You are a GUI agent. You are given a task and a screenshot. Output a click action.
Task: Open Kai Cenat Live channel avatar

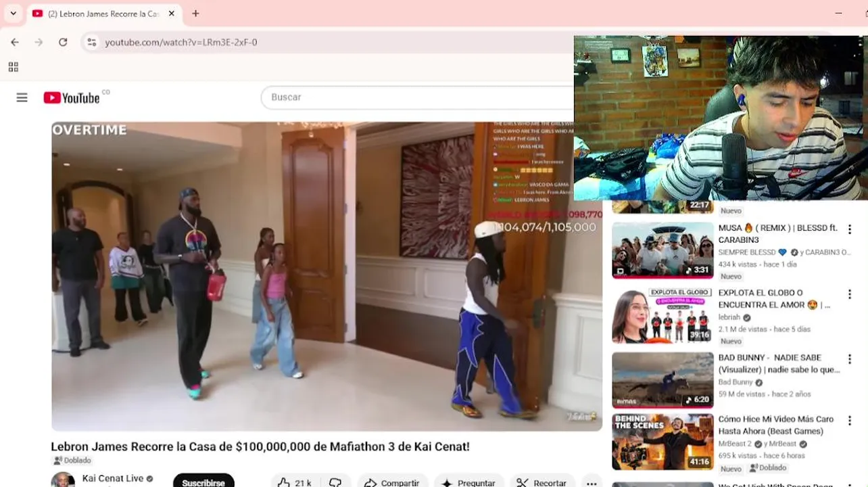(63, 480)
